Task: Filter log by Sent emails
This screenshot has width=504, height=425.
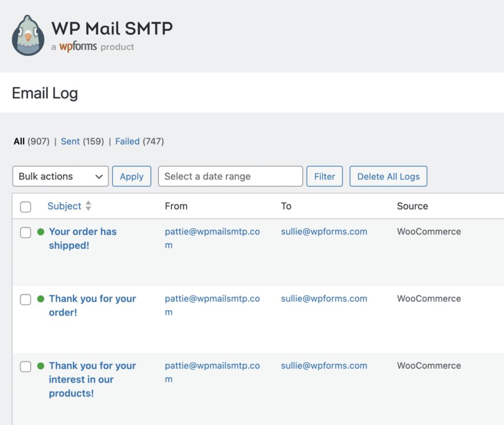Action: (70, 141)
